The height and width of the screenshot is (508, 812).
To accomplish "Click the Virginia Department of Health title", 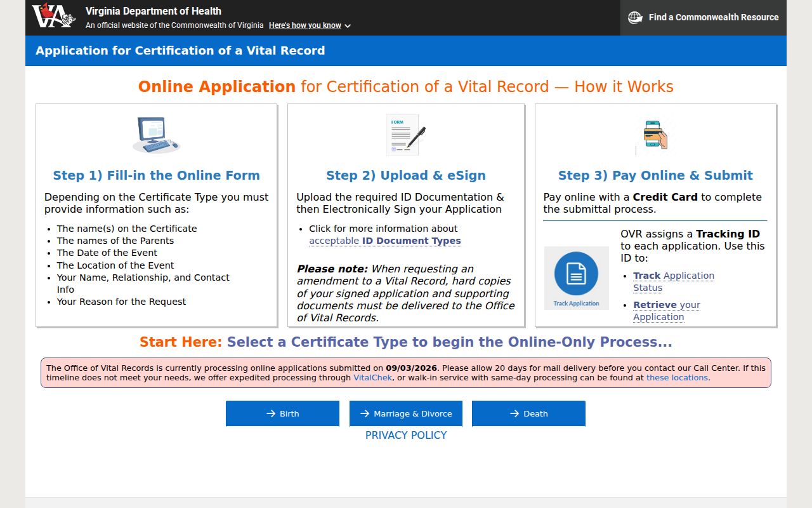I will (154, 11).
